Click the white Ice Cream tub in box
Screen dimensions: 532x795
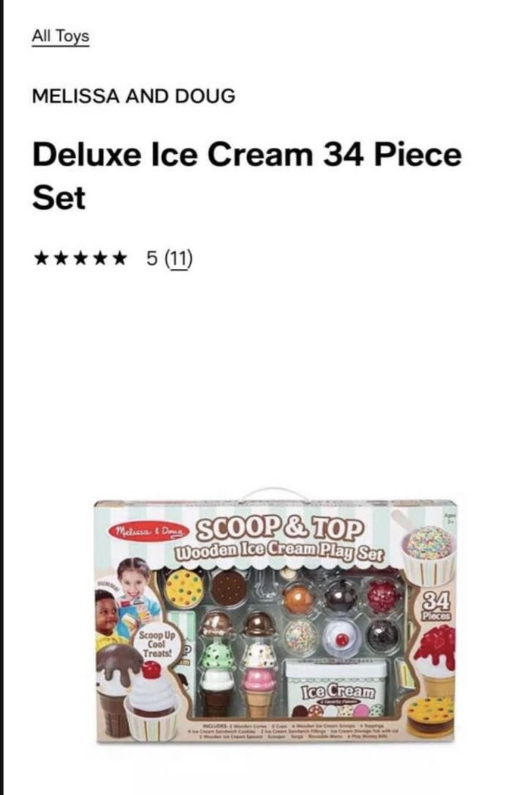(x=336, y=688)
